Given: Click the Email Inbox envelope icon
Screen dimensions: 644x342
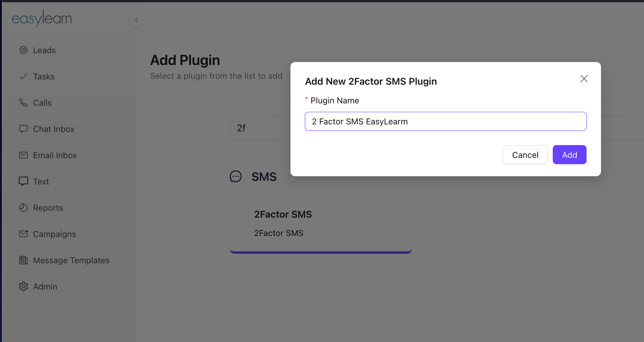Looking at the screenshot, I should point(23,155).
